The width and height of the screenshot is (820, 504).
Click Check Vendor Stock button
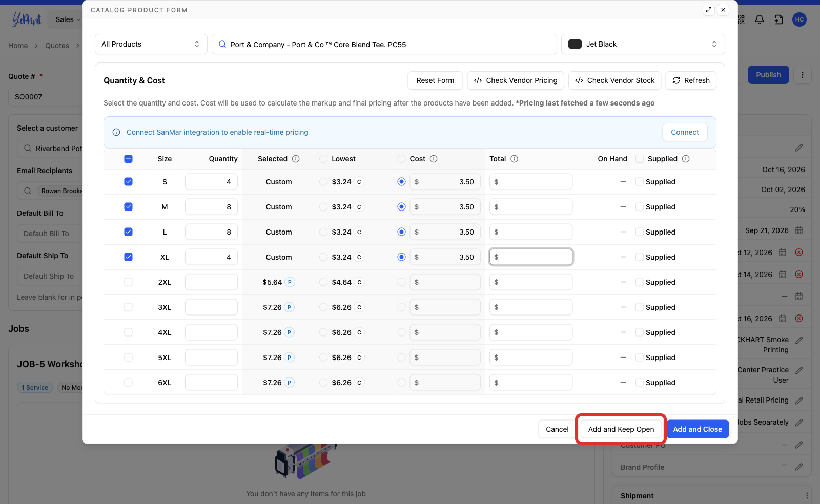pos(615,80)
